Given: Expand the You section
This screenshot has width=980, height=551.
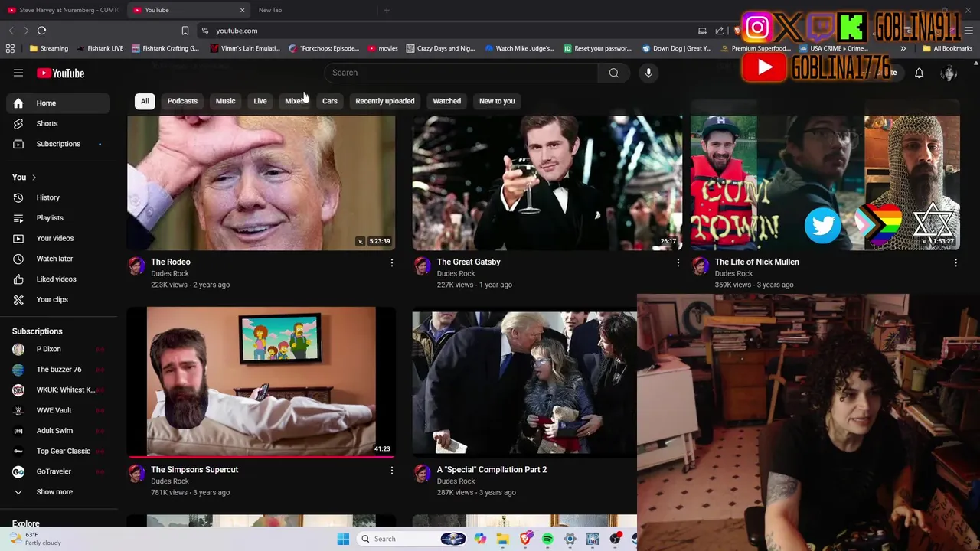Looking at the screenshot, I should click(x=24, y=177).
